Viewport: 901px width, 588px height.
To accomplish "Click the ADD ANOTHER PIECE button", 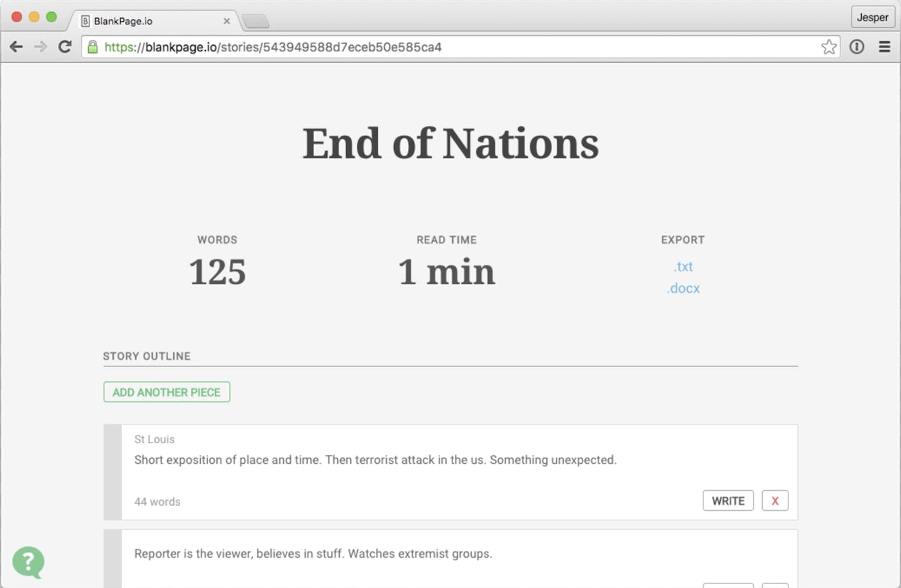I will point(167,392).
